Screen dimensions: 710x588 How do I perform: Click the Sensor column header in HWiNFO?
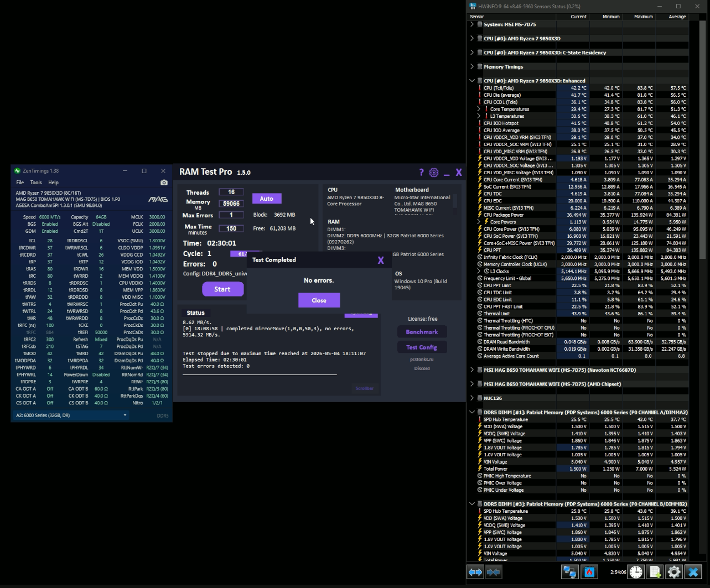pyautogui.click(x=512, y=17)
